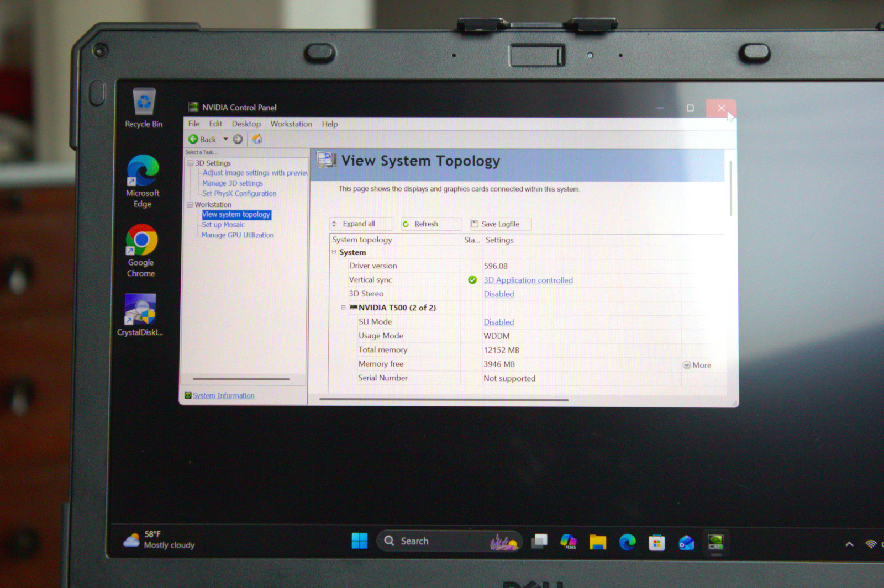Open the Desktop menu
This screenshot has width=884, height=588.
pyautogui.click(x=246, y=124)
